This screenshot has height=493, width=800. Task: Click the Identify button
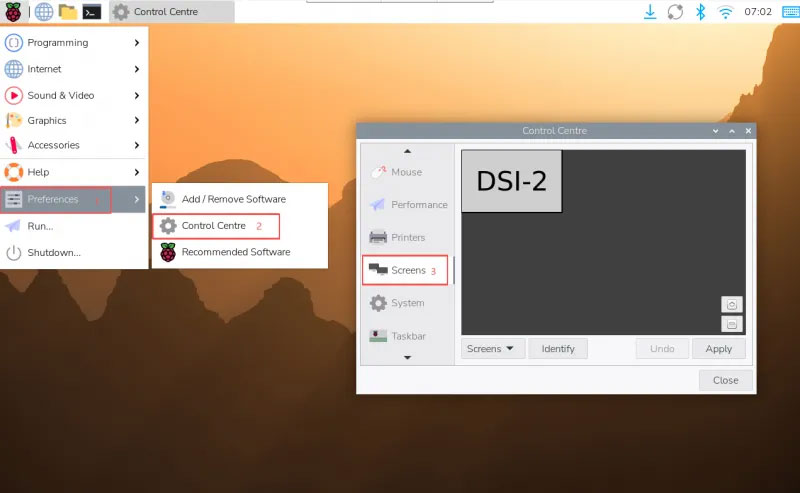click(x=558, y=349)
